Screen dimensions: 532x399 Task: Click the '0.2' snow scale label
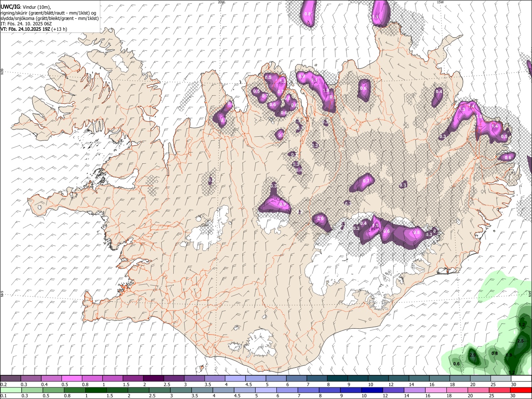click(4, 384)
